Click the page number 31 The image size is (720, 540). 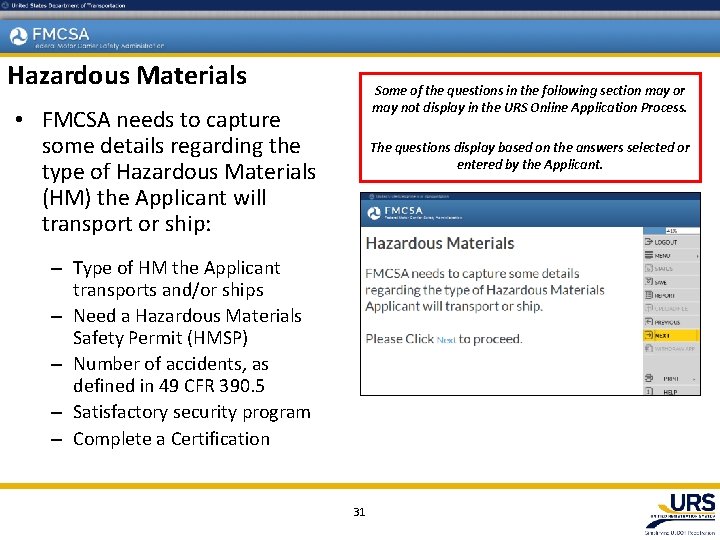(359, 512)
